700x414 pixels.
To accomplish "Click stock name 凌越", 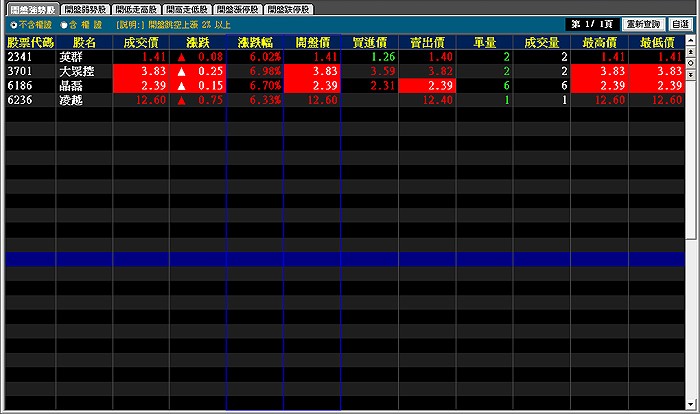I will coord(71,100).
